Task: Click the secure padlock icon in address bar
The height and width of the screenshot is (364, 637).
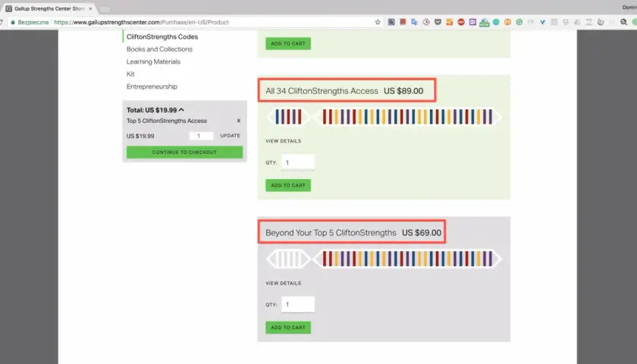Action: point(13,22)
